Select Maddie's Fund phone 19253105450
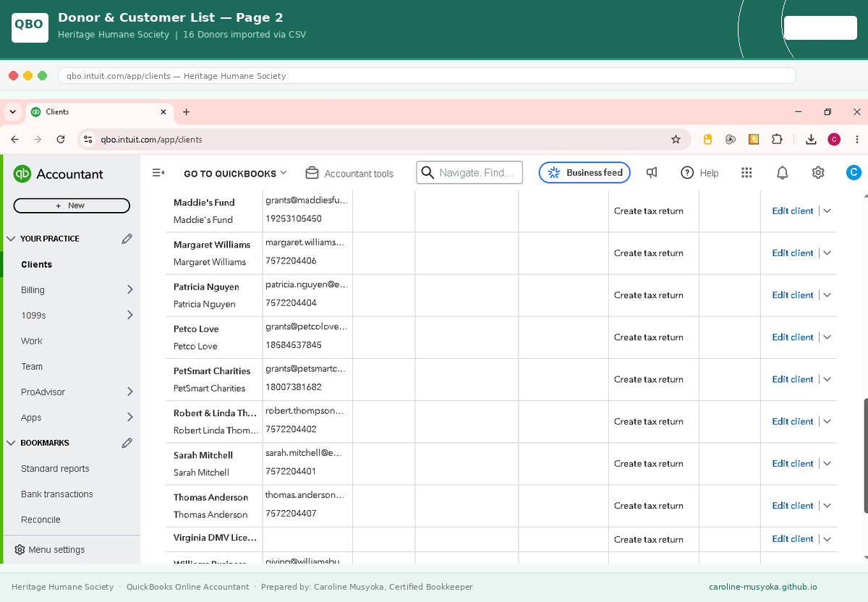 (x=294, y=219)
